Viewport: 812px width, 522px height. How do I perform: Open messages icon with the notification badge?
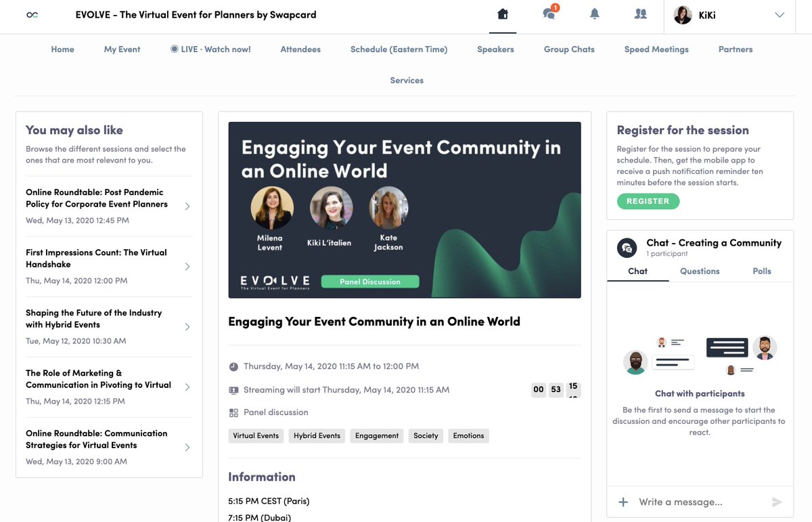[549, 14]
